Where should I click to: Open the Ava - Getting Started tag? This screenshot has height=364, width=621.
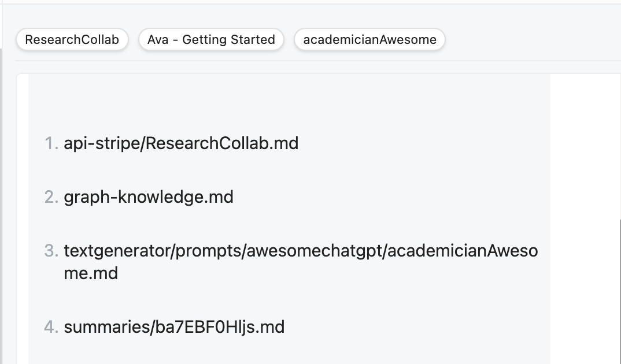(211, 39)
